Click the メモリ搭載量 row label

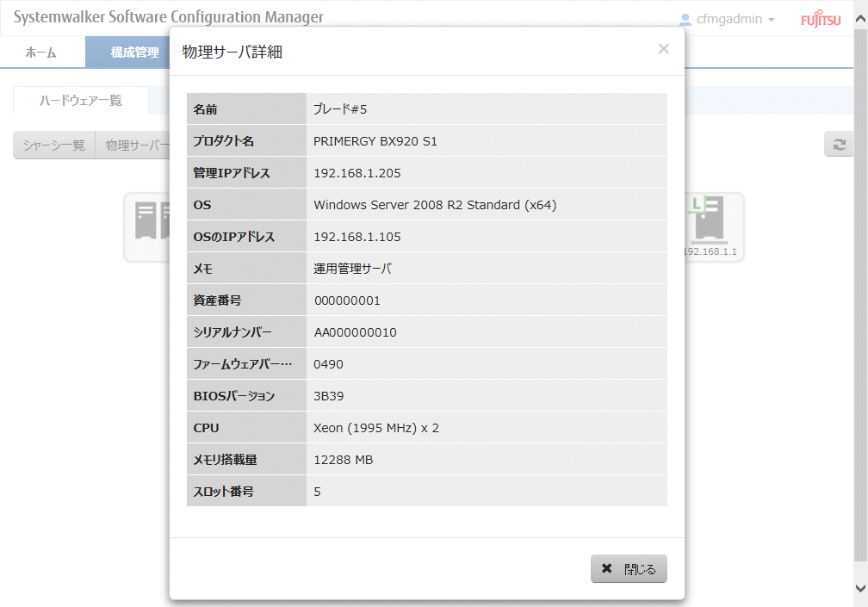point(225,460)
